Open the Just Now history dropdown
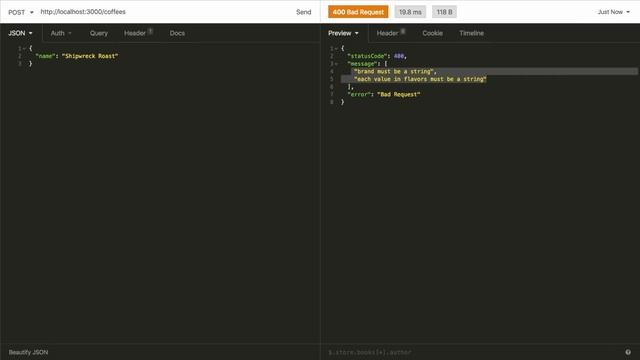The height and width of the screenshot is (360, 640). (x=613, y=12)
